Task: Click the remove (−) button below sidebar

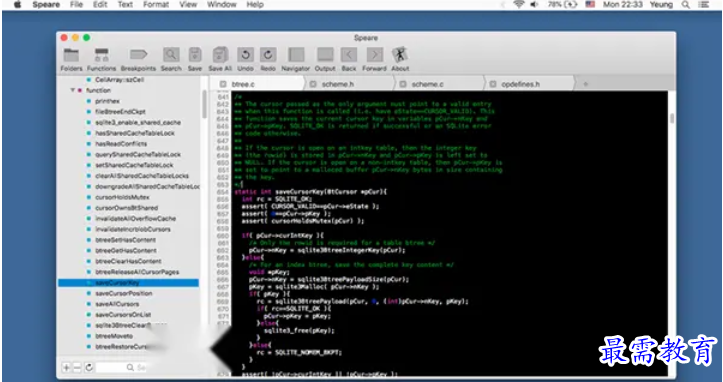Action: pos(77,368)
